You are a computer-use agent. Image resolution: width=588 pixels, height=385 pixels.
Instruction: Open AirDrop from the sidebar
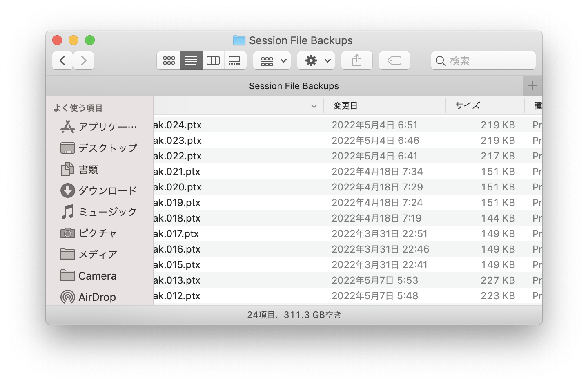97,297
